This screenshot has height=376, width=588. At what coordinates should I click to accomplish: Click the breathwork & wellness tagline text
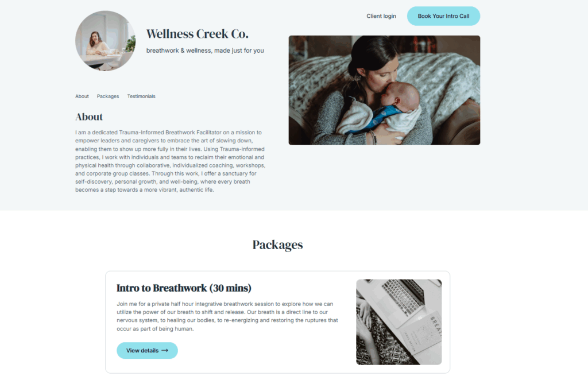click(205, 51)
